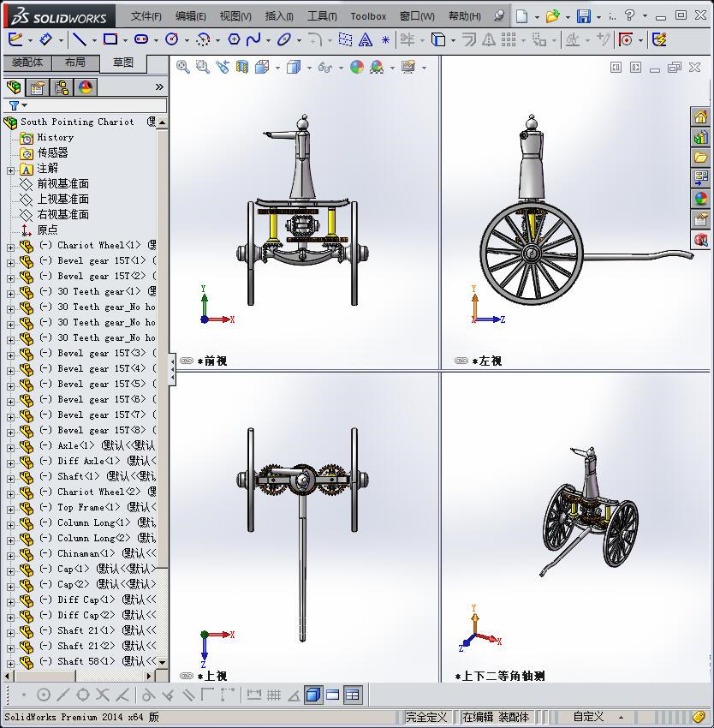The height and width of the screenshot is (728, 714).
Task: Toggle the single-view viewport button
Action: (313, 695)
